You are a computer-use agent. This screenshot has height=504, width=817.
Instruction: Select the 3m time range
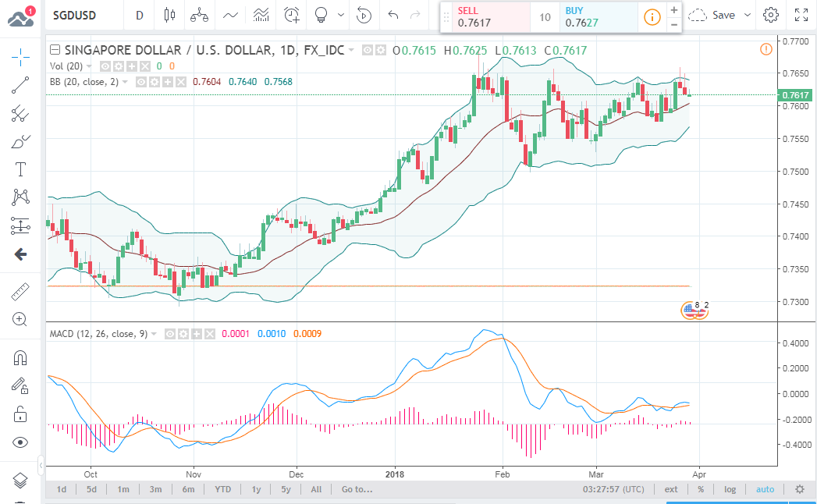click(155, 489)
